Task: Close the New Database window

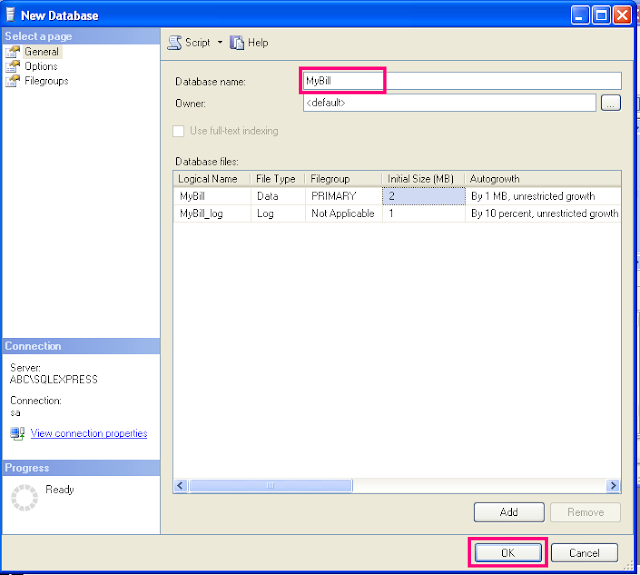Action: pos(622,16)
